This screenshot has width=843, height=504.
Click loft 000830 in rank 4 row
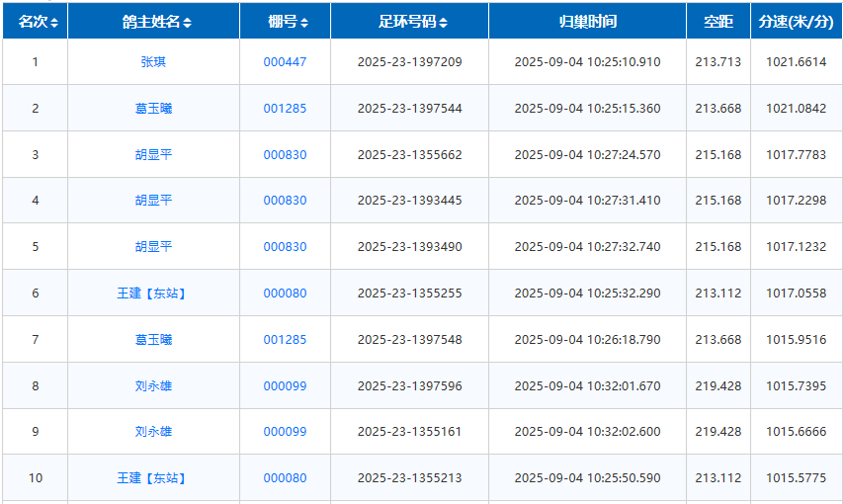coord(285,201)
